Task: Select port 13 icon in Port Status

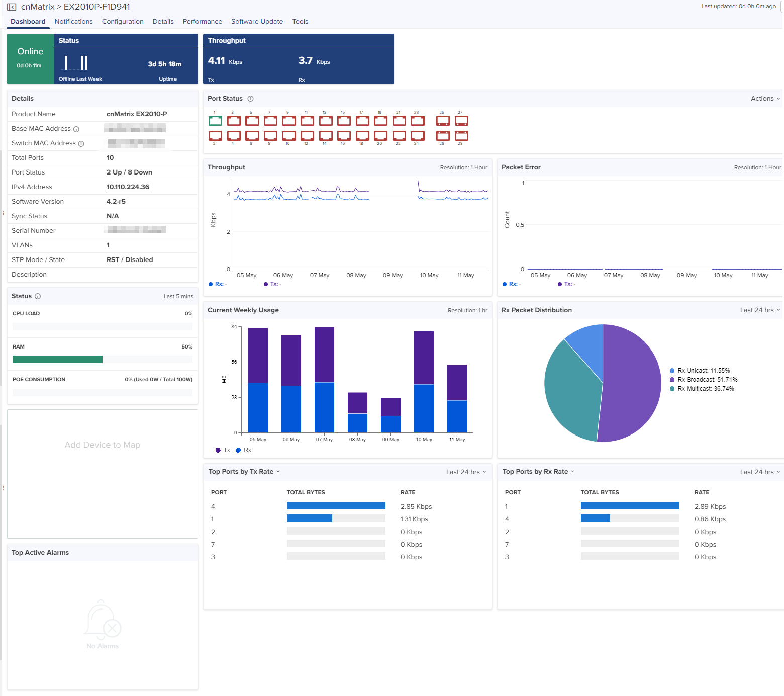Action: coord(326,121)
